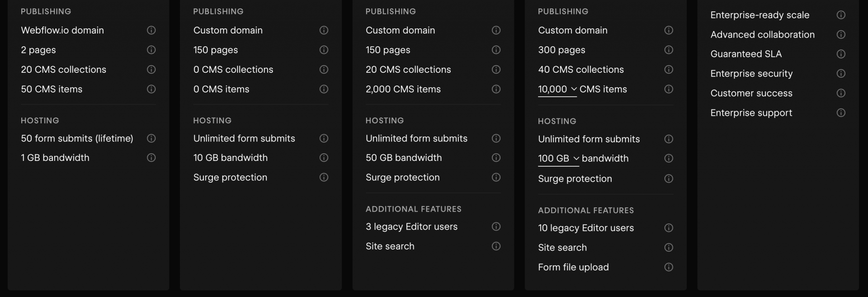Open info icon beside 50 GB bandwidth
The width and height of the screenshot is (868, 297).
tap(496, 158)
